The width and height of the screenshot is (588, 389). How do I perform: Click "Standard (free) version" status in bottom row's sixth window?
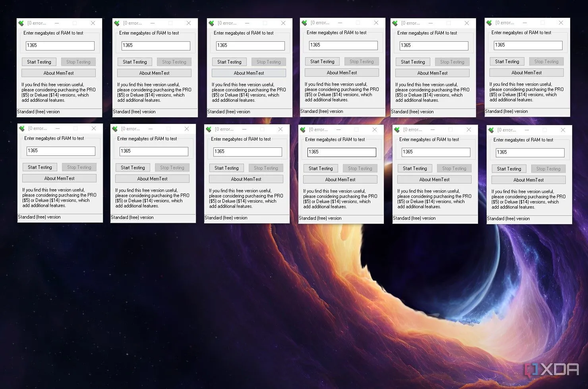tap(509, 219)
